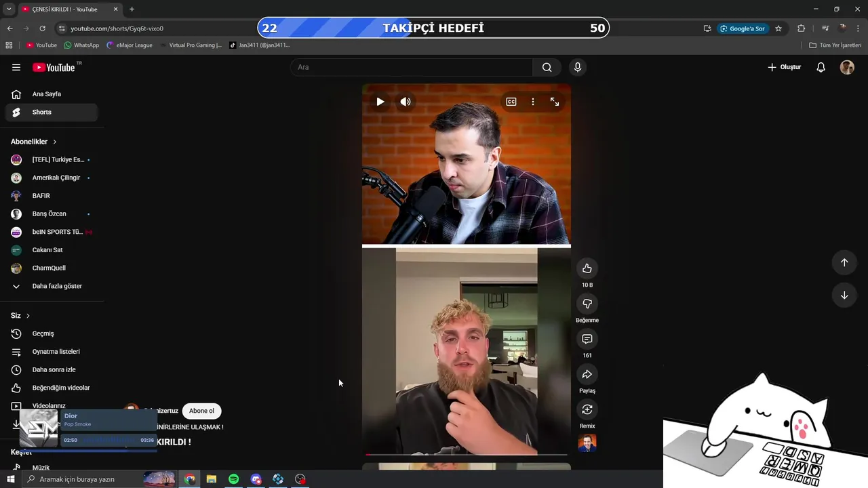The width and height of the screenshot is (868, 488).
Task: Open Geçmiş history
Action: point(52,333)
